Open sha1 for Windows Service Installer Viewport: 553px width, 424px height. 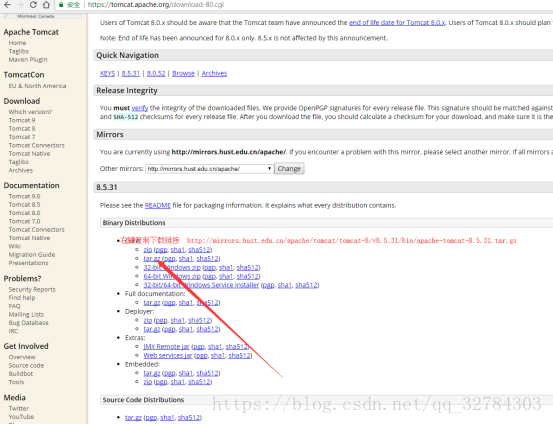pyautogui.click(x=285, y=285)
